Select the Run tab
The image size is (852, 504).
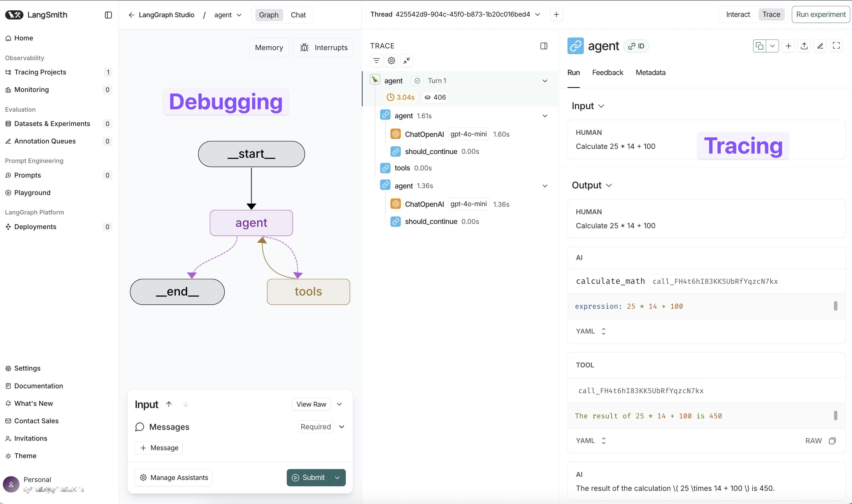(574, 72)
